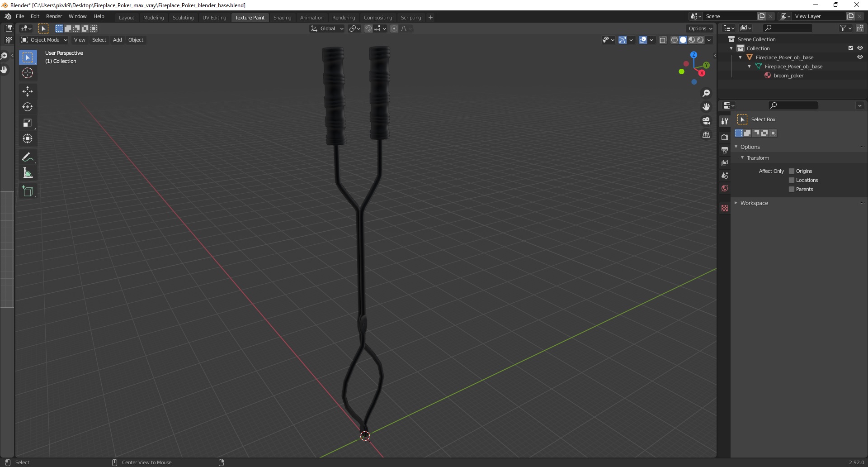Create a new collection in outliner
Viewport: 868px width, 467px height.
(860, 28)
